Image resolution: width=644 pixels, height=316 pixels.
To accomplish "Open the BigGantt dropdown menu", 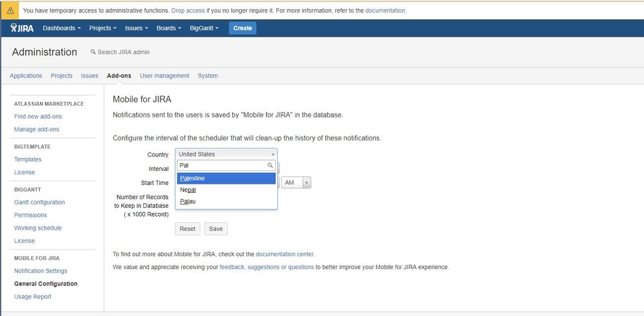I will point(204,28).
